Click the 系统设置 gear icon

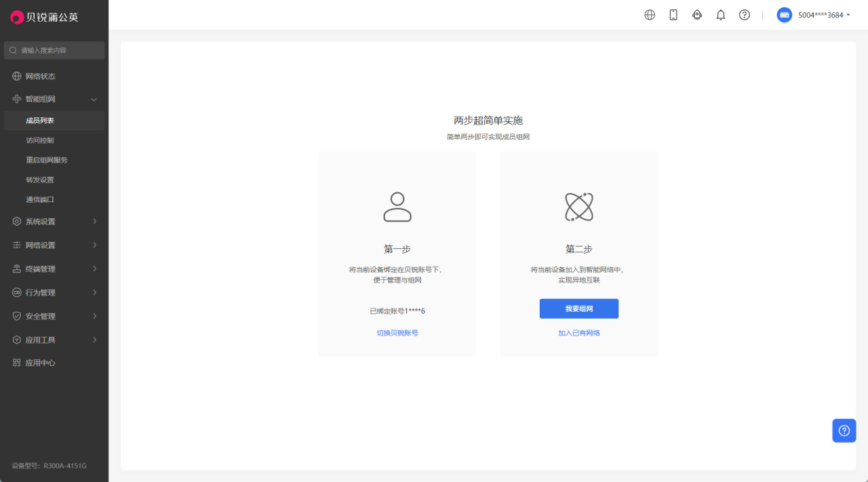[17, 222]
